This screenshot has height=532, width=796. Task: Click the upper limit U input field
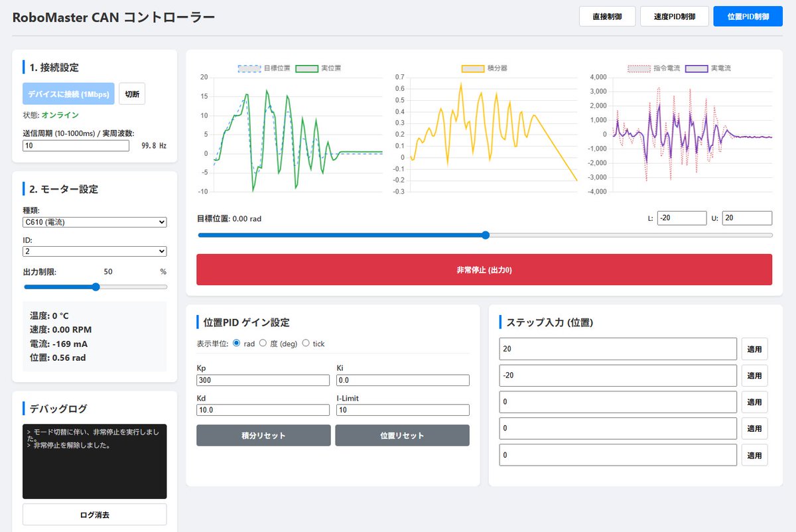(x=747, y=218)
